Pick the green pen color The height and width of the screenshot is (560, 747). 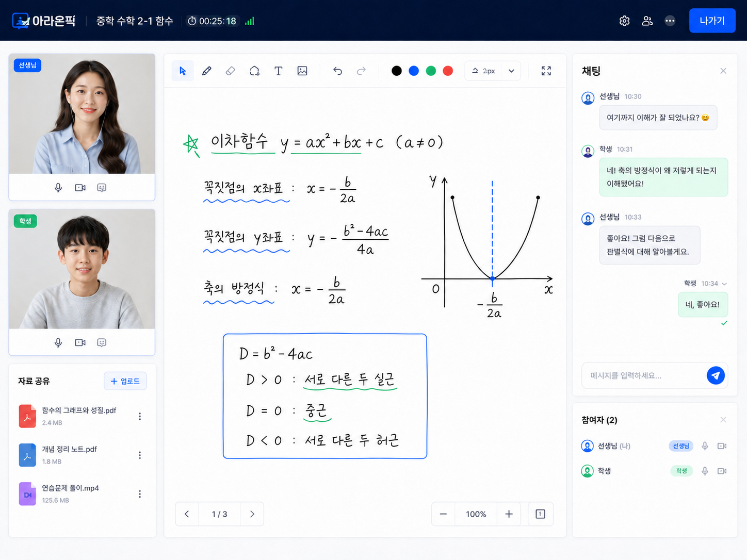pyautogui.click(x=431, y=71)
